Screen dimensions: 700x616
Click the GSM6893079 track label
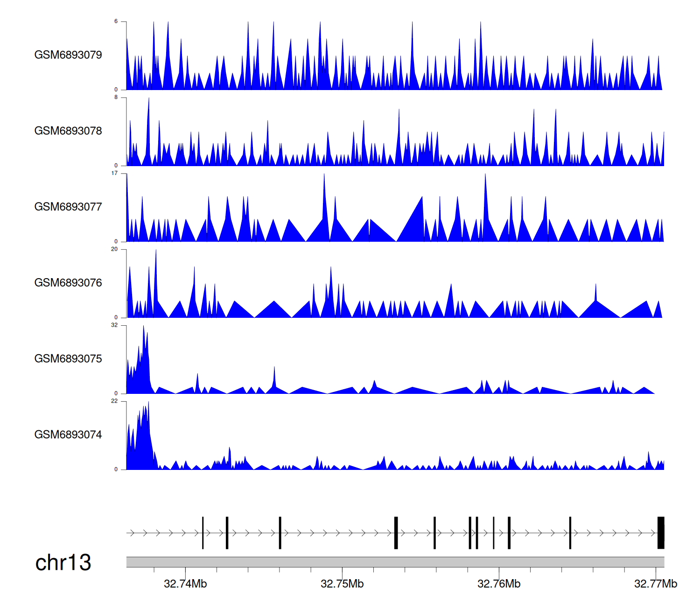coord(68,55)
